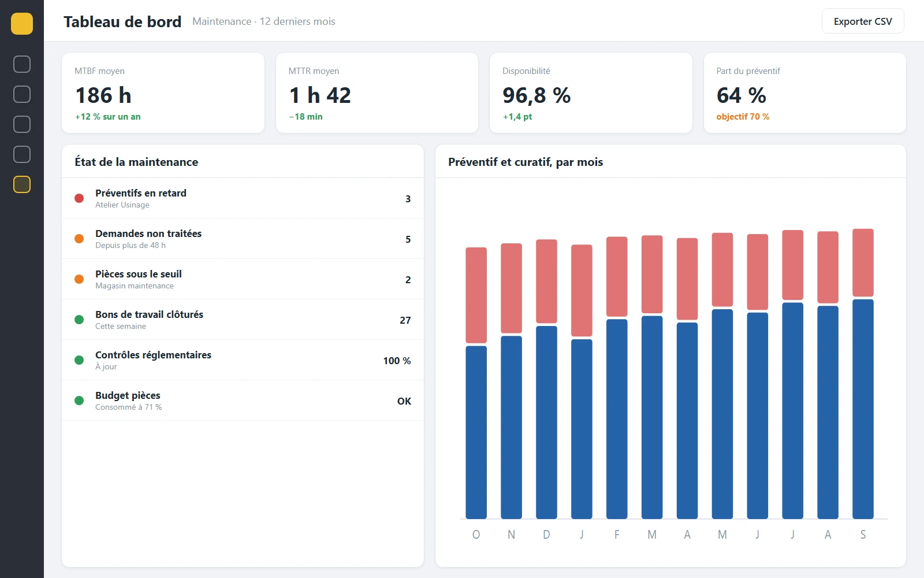Open the second sidebar item below the logo
This screenshot has width=924, height=578.
tap(22, 94)
